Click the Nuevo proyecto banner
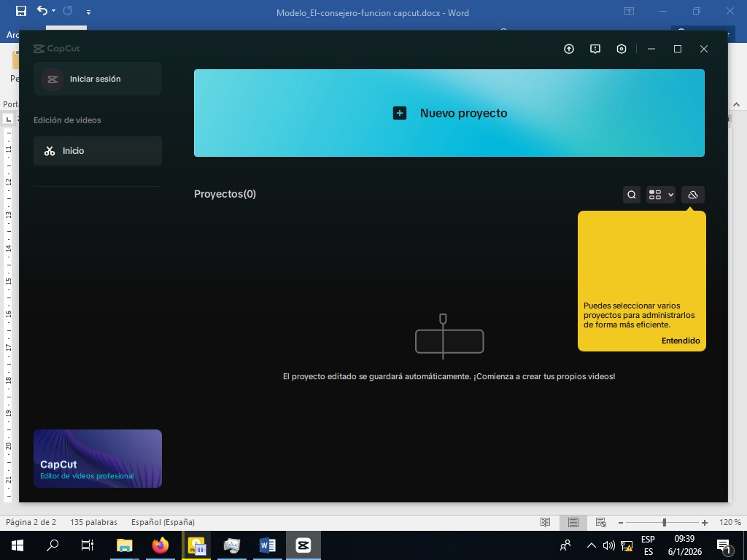Screen dimensions: 747x560 [x=449, y=113]
